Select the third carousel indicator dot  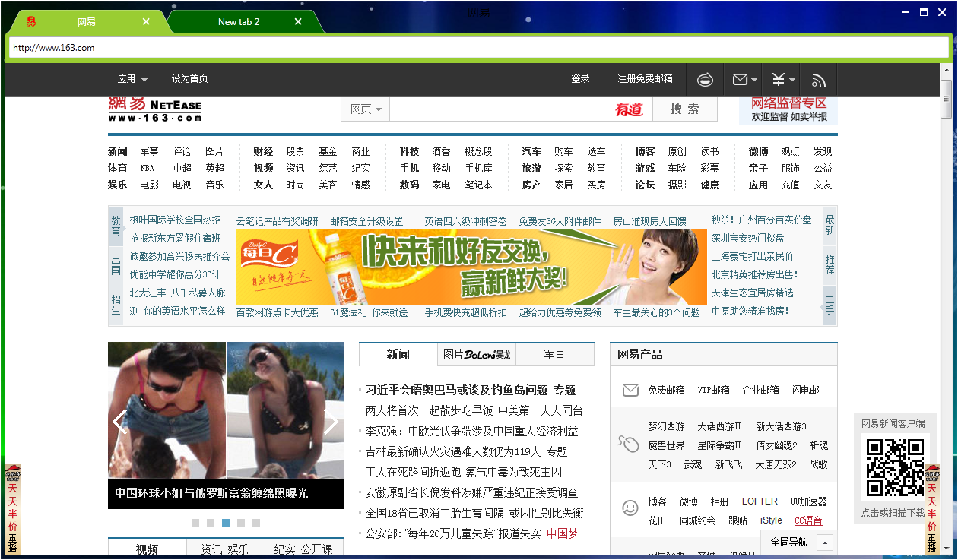coord(226,523)
